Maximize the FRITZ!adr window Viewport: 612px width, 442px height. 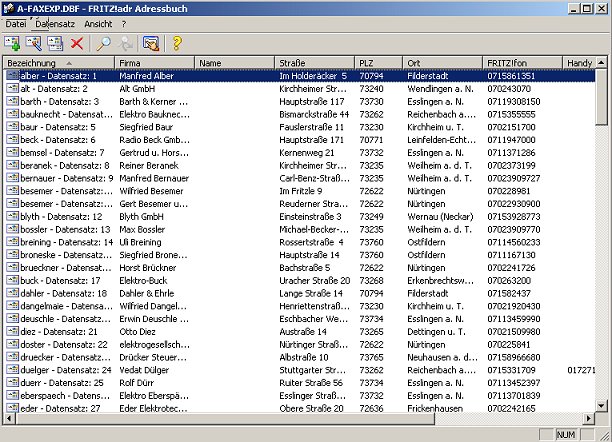(587, 8)
